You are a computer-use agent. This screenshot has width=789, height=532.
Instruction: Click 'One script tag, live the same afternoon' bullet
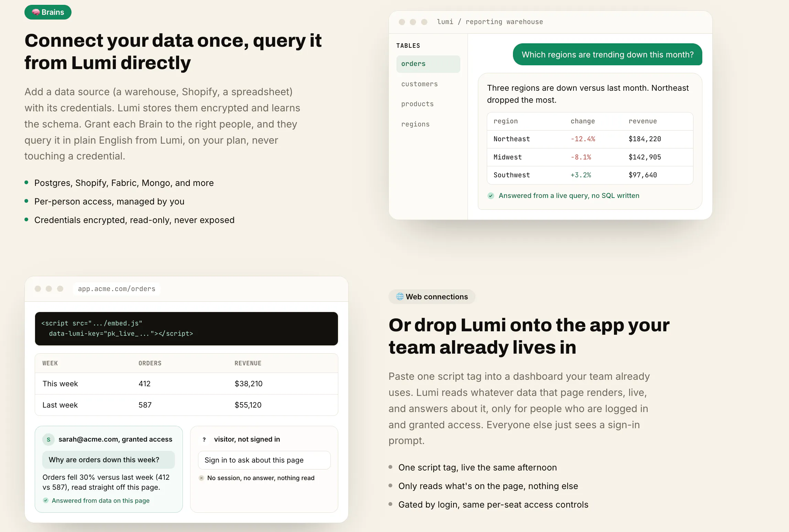(478, 467)
